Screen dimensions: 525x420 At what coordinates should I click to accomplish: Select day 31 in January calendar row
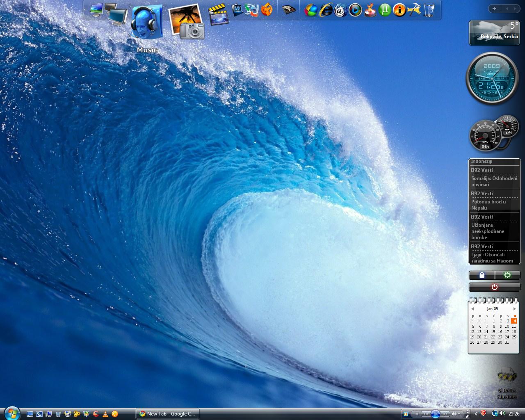[507, 342]
